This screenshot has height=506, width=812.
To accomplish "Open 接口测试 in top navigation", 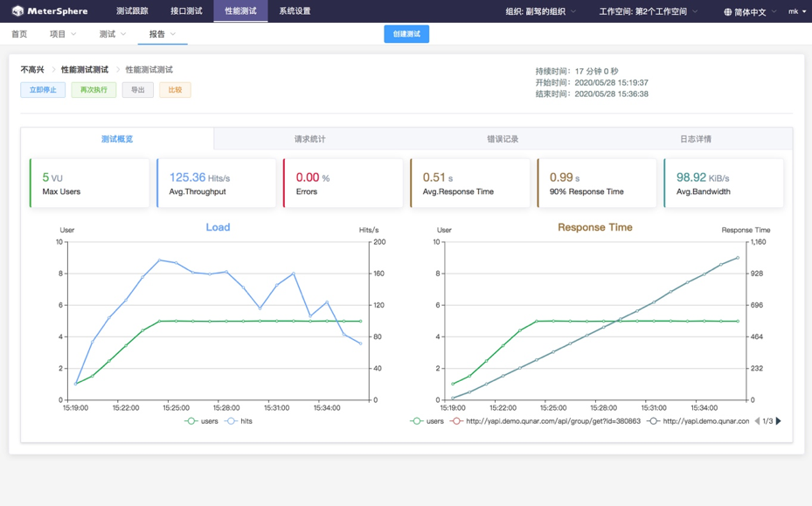I will (186, 10).
